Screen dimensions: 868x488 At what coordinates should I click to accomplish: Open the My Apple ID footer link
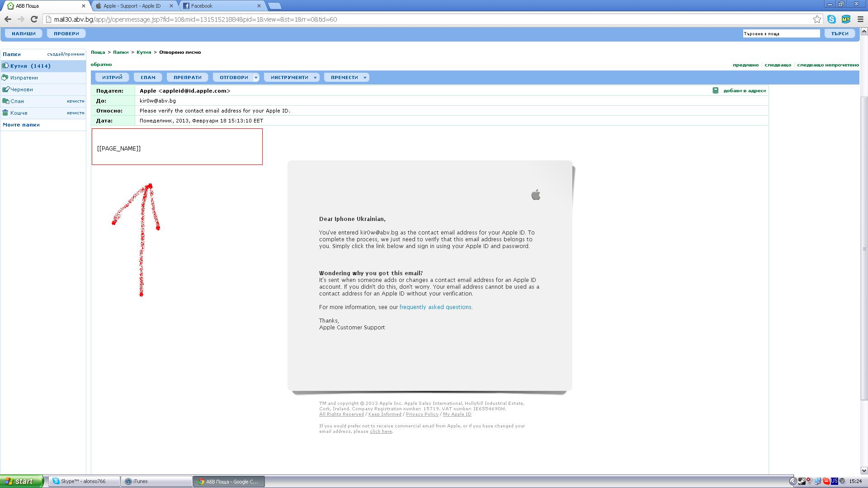(457, 414)
